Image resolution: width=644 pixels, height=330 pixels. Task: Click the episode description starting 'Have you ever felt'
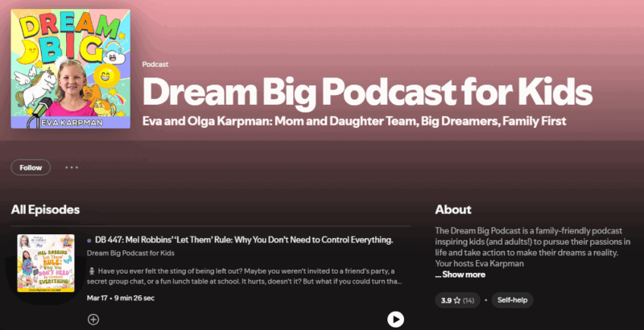(x=245, y=276)
